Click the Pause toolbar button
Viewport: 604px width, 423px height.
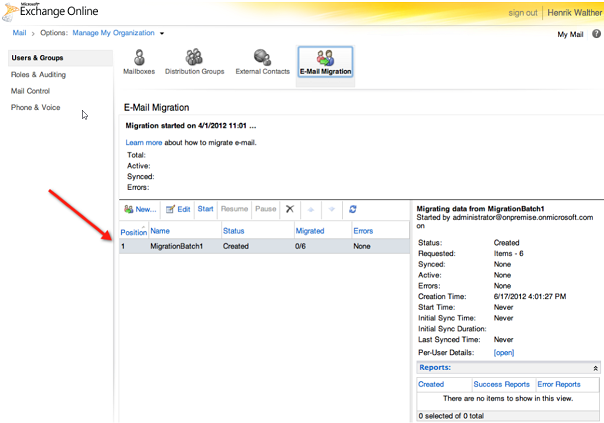265,209
